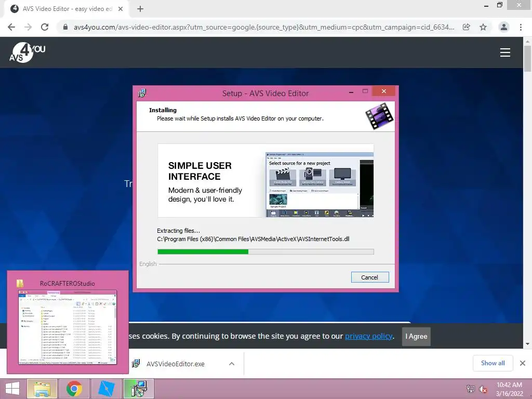Click the AVS film reel logo in setup
The width and height of the screenshot is (532, 399).
coord(379,116)
